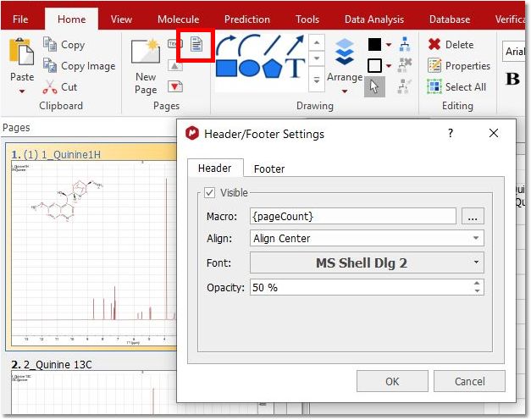Open outline color dropdown arrow
The image size is (531, 420).
point(389,66)
